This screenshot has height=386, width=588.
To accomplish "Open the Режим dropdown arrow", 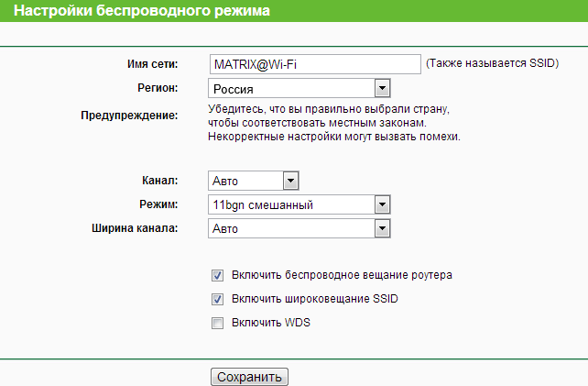I will [x=382, y=204].
